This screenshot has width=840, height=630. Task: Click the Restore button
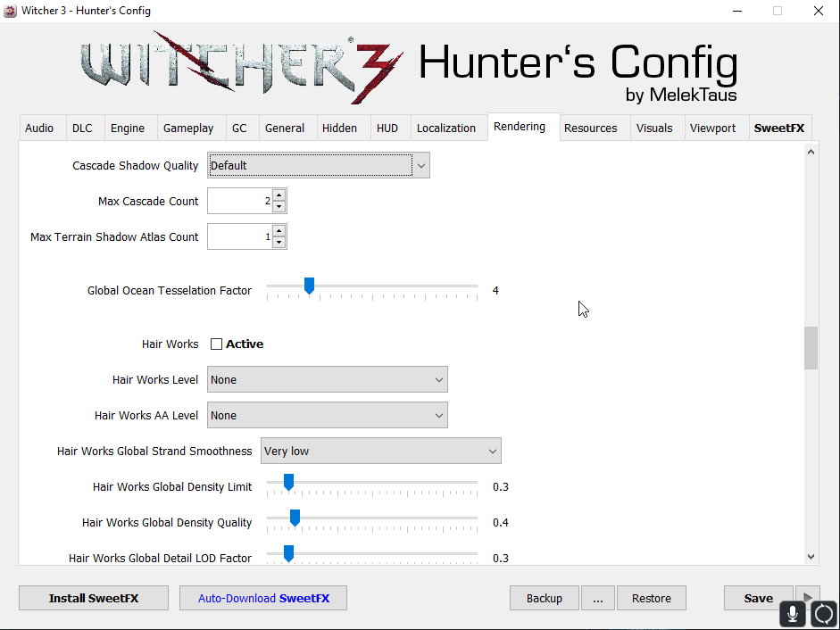(652, 599)
